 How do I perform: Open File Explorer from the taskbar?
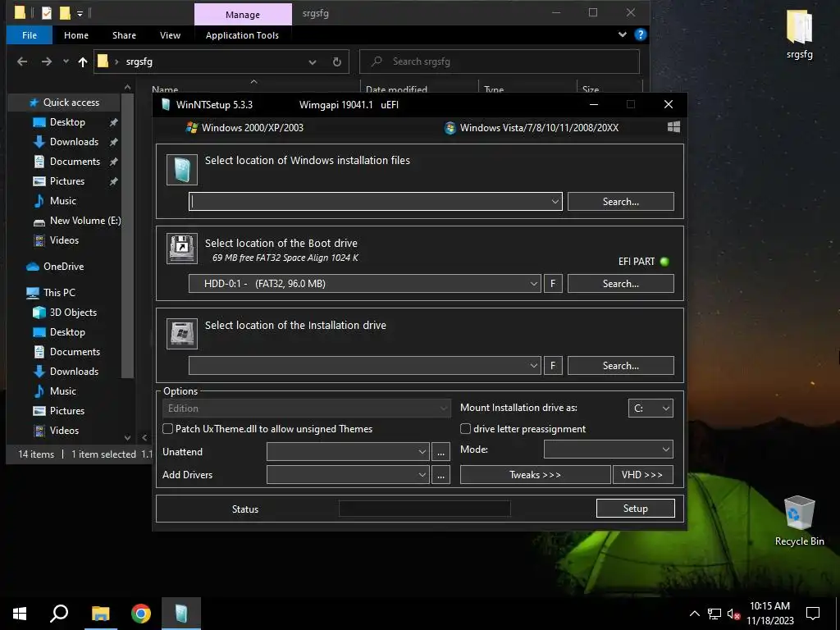(x=100, y=614)
